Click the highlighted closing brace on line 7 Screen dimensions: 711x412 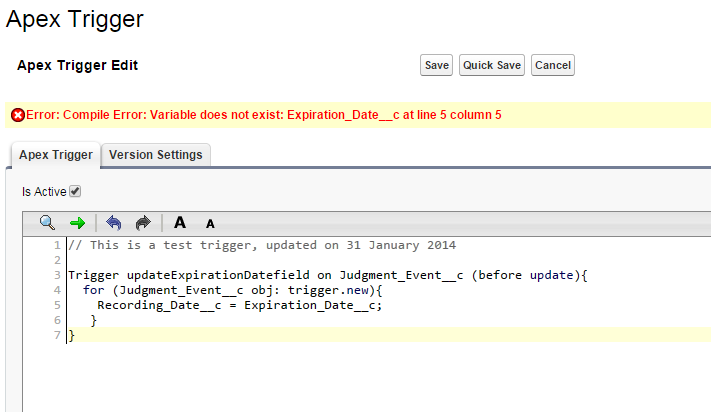[x=72, y=335]
